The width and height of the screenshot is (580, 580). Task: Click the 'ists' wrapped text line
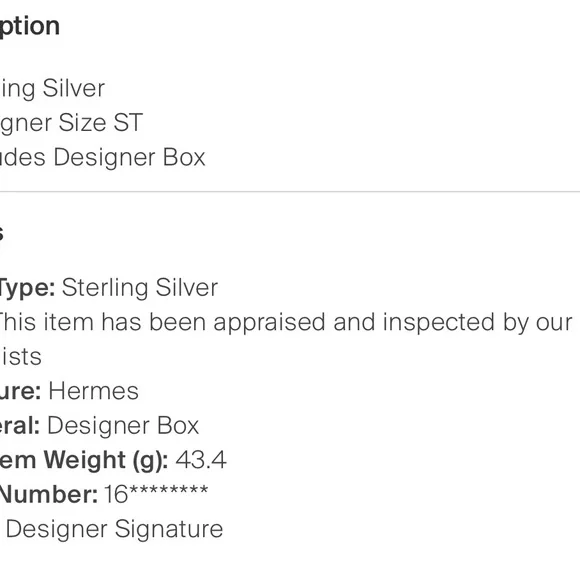point(21,357)
